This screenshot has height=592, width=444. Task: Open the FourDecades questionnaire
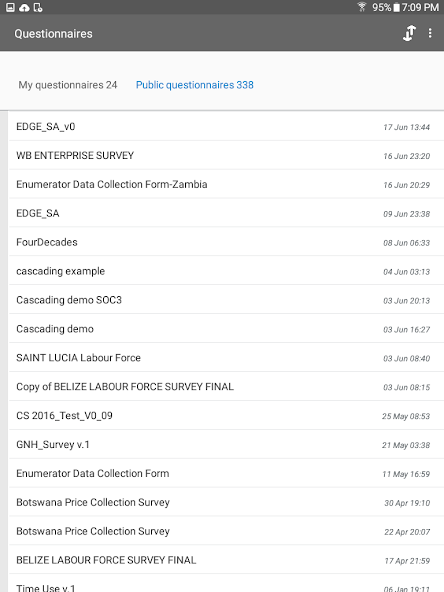[227, 242]
